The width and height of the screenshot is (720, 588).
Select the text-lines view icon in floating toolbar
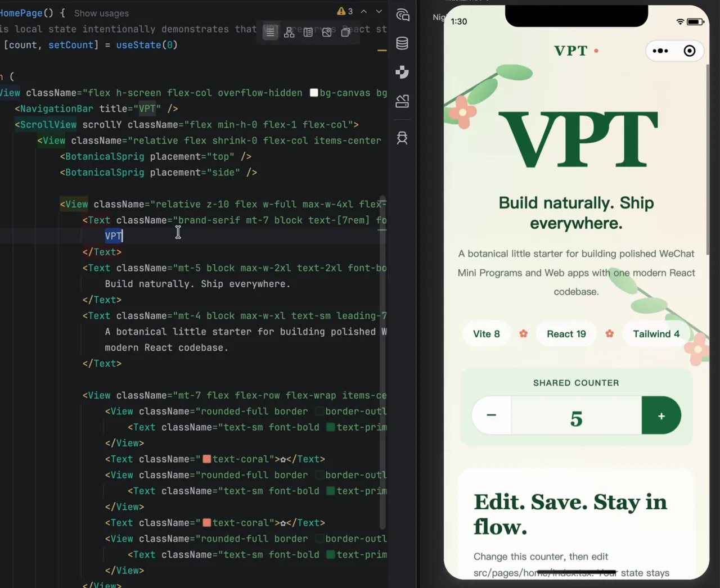pyautogui.click(x=271, y=33)
